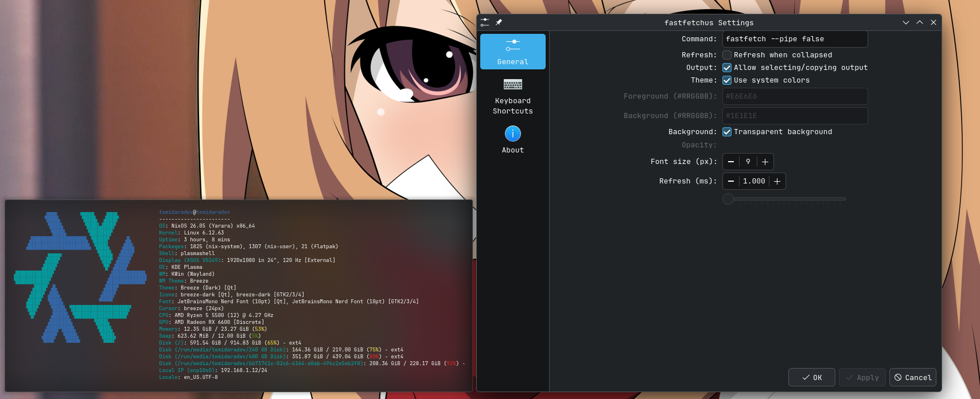Click the opacity slider handle
The width and height of the screenshot is (980, 399).
pos(728,199)
